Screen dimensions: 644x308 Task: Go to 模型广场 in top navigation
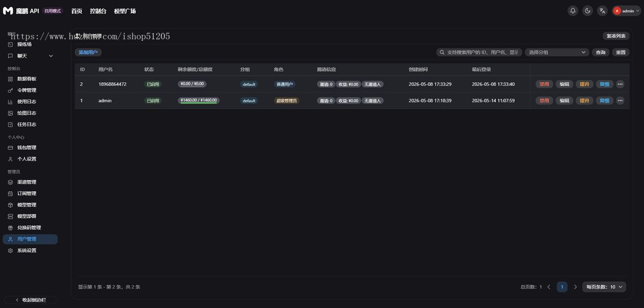(x=125, y=11)
